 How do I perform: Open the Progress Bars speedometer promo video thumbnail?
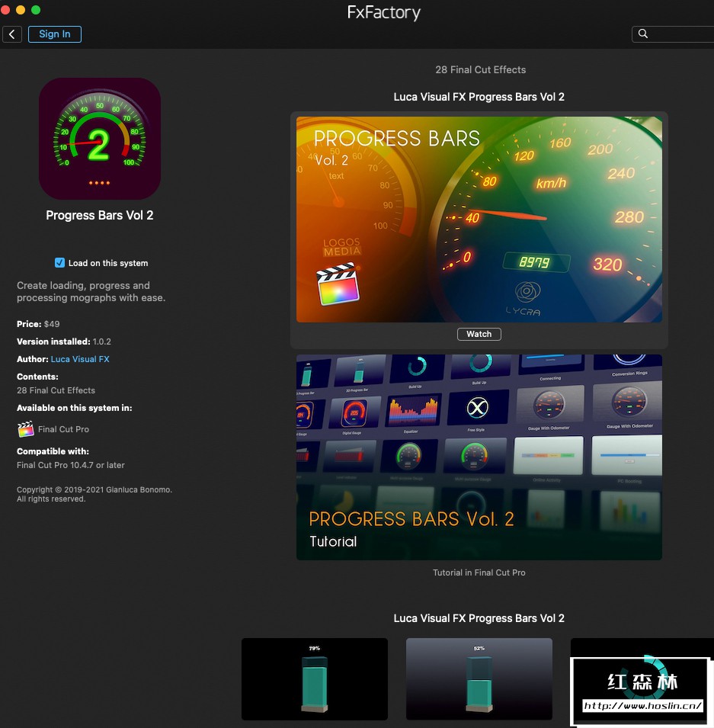pyautogui.click(x=479, y=219)
